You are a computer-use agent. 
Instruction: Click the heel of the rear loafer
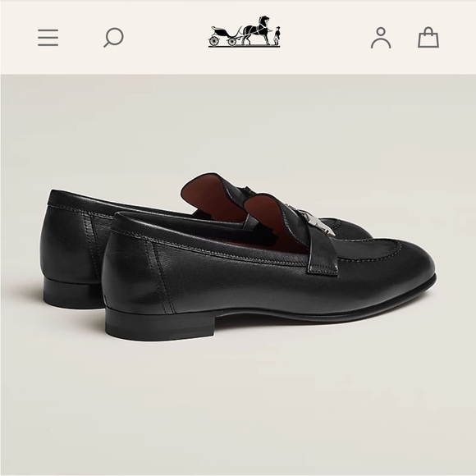(x=72, y=292)
